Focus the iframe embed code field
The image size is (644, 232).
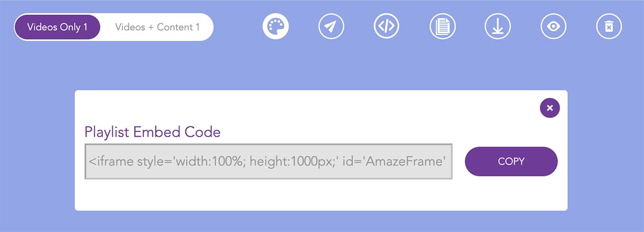(x=268, y=161)
